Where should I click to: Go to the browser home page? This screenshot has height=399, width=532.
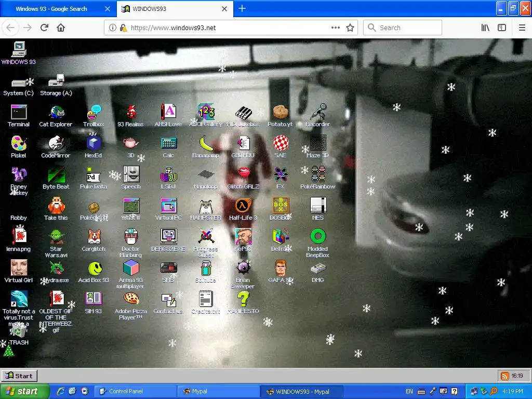(61, 28)
